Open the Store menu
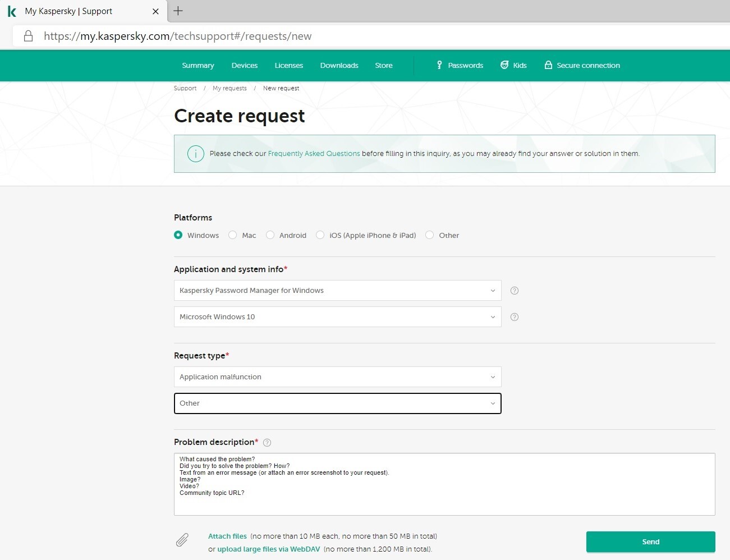Screen dimensions: 730x560 click(384, 66)
